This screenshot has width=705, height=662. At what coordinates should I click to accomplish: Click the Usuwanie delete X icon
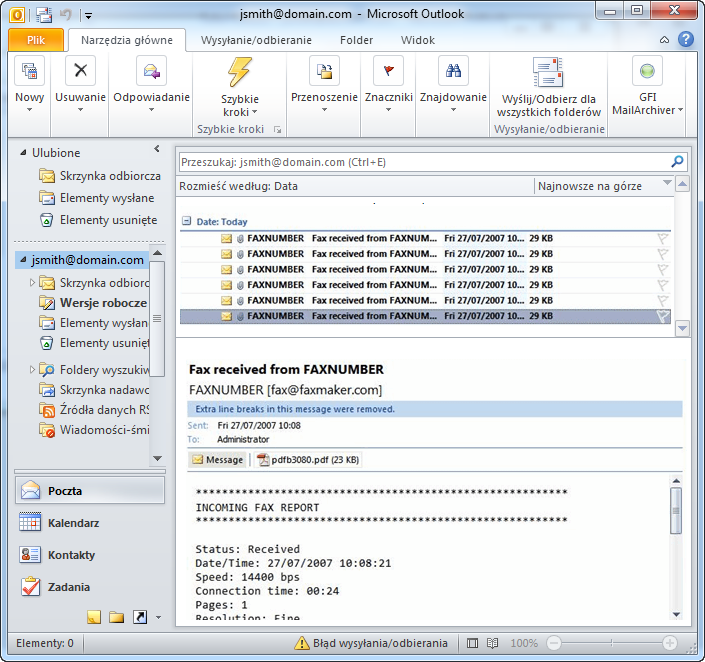(x=80, y=71)
